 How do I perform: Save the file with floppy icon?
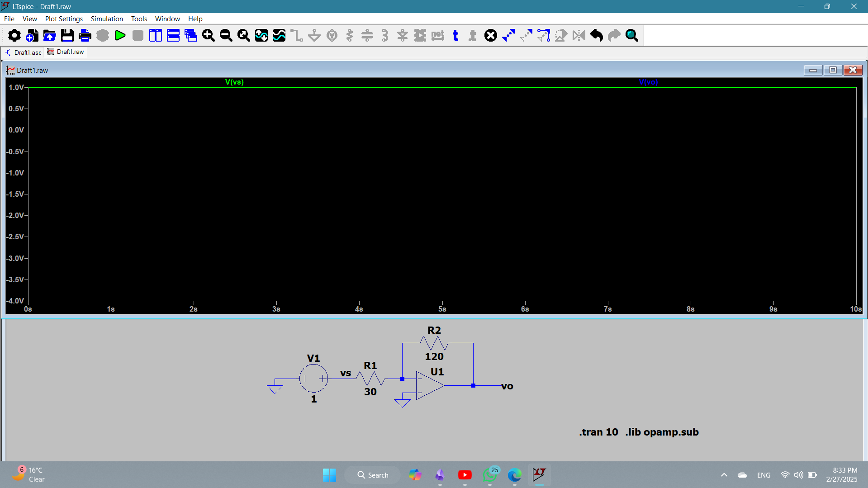(x=67, y=35)
